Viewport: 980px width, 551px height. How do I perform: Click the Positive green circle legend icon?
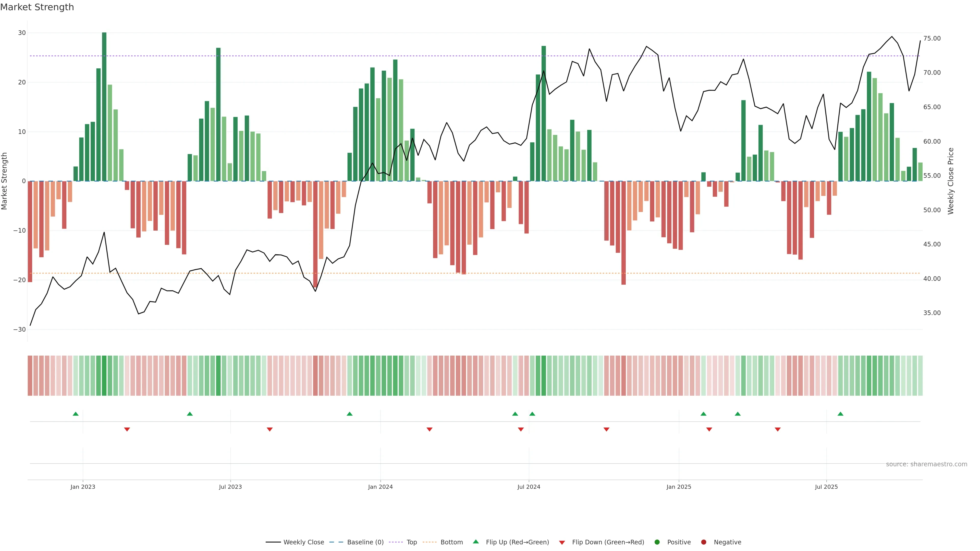click(657, 542)
